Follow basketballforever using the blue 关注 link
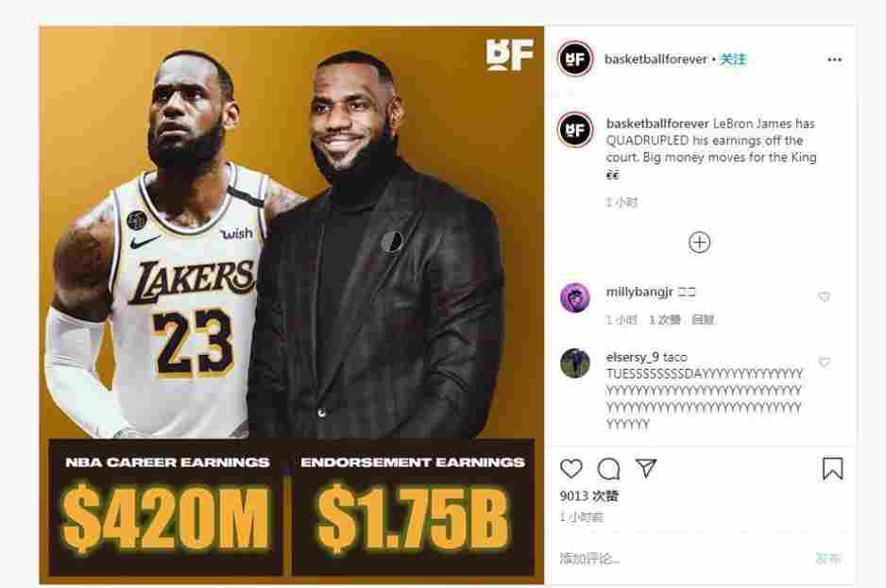The height and width of the screenshot is (588, 886). 732,59
